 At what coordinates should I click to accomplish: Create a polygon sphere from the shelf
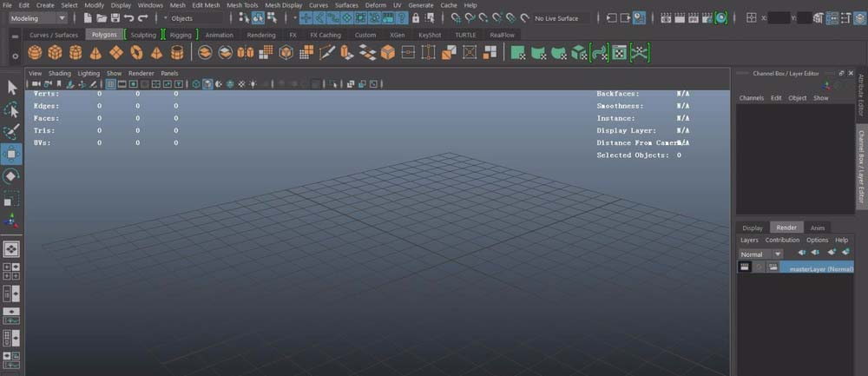click(x=35, y=53)
